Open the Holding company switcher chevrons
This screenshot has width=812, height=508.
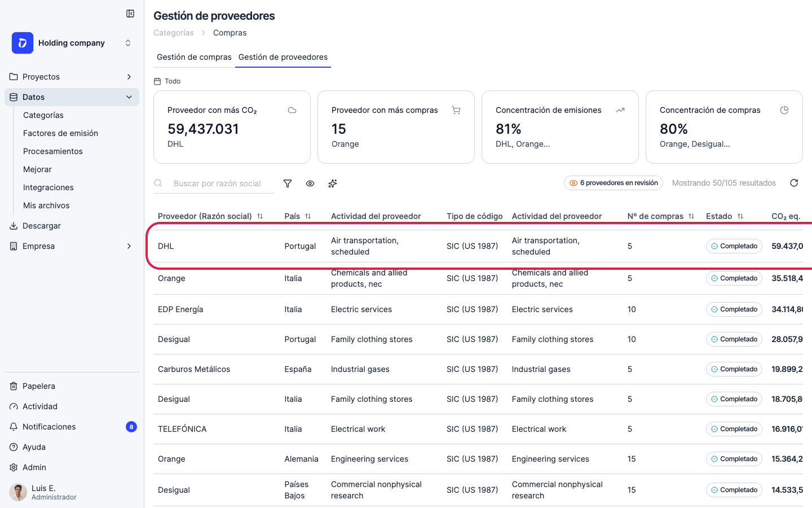[x=128, y=43]
